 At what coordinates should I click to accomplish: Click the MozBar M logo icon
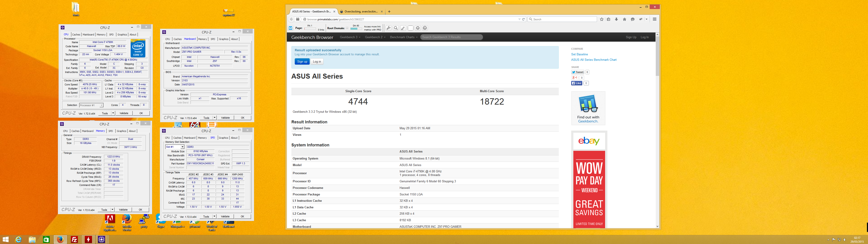[290, 28]
